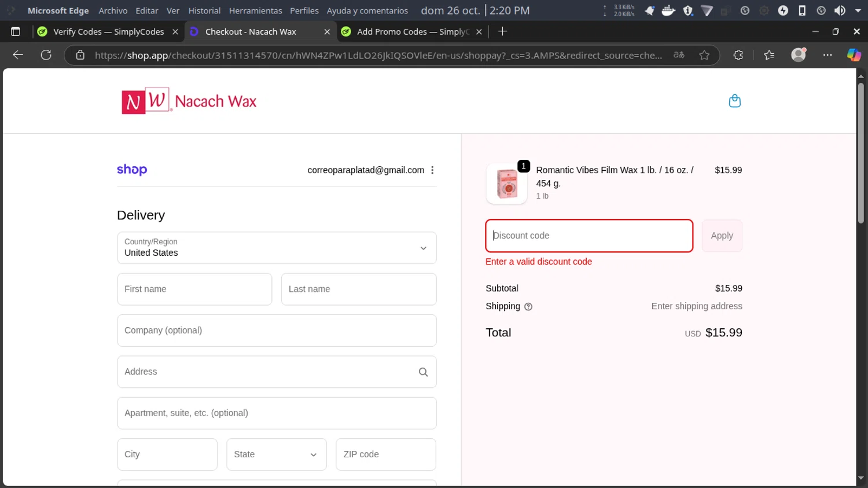Open the volume speaker control

tap(840, 10)
